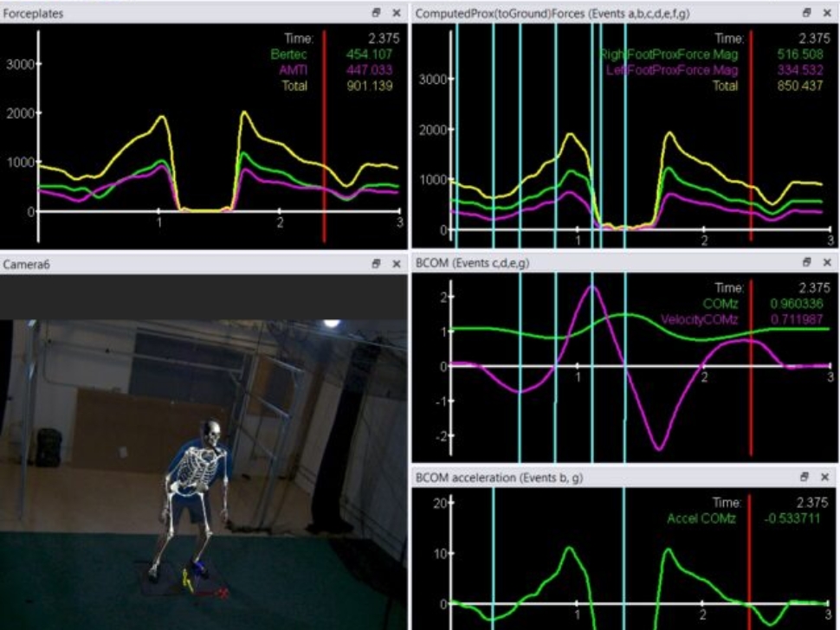Image resolution: width=840 pixels, height=630 pixels.
Task: Close the Forceplates panel
Action: [396, 13]
